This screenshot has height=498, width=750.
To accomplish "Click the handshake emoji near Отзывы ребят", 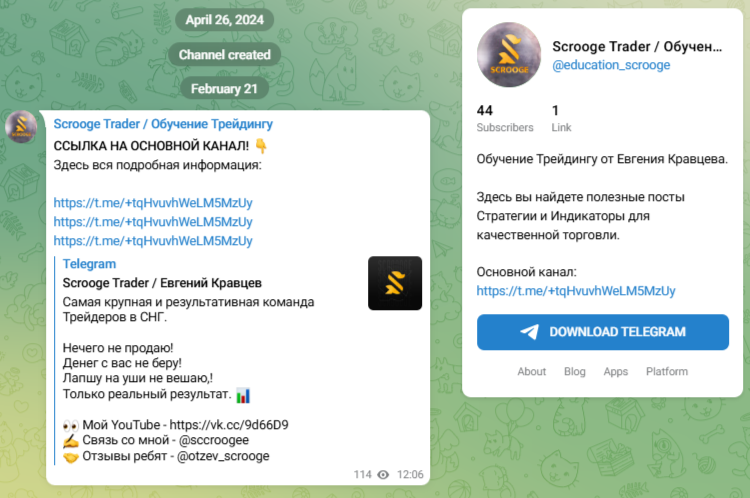I will pos(71,457).
